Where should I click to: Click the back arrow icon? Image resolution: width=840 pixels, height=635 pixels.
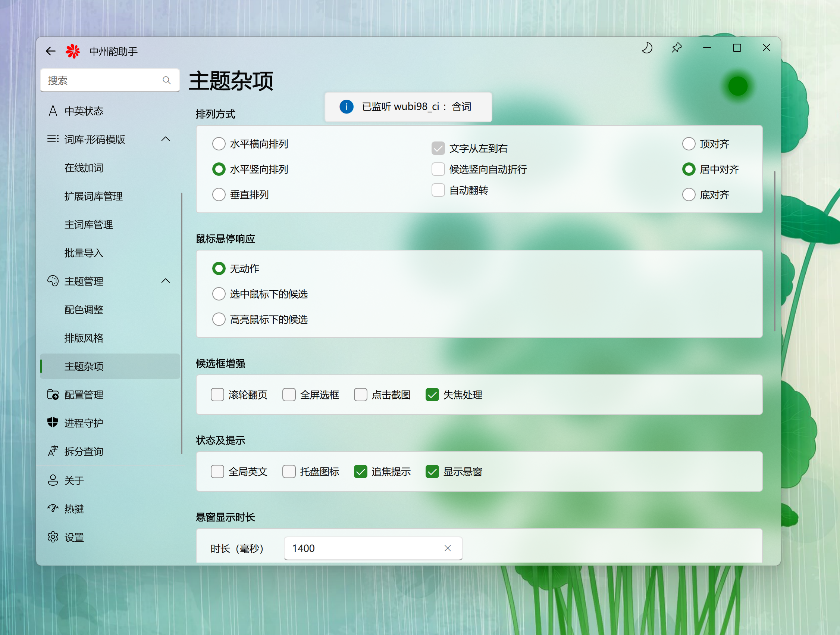pos(50,51)
